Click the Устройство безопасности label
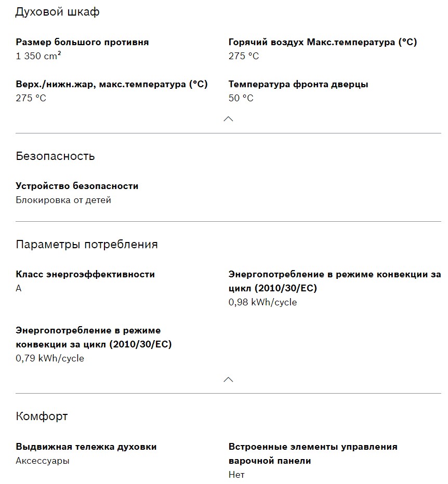448x484 pixels. (x=77, y=186)
